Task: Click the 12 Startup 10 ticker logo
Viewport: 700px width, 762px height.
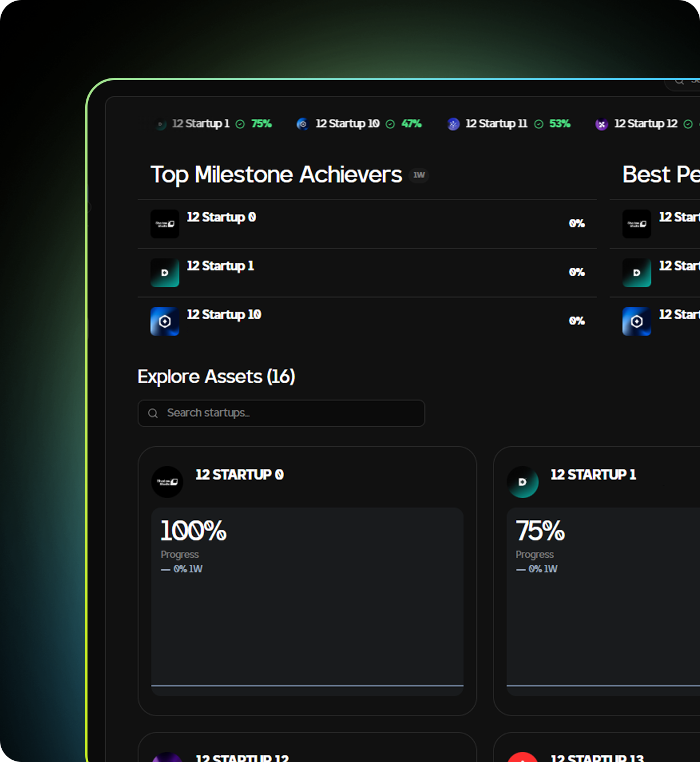Action: 303,124
